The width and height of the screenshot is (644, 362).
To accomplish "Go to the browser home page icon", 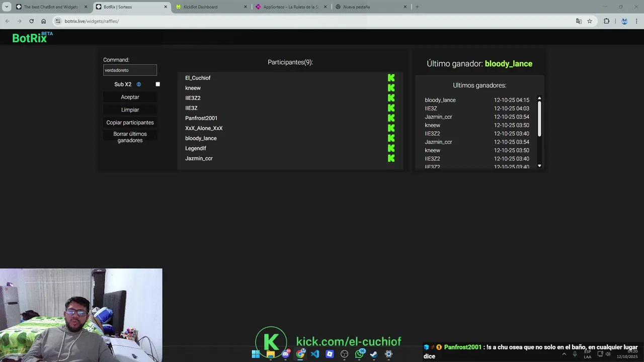I will pos(43,21).
